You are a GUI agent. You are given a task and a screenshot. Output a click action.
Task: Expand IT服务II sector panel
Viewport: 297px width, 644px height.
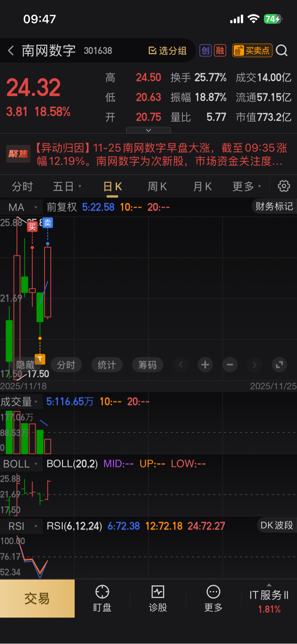point(269,598)
